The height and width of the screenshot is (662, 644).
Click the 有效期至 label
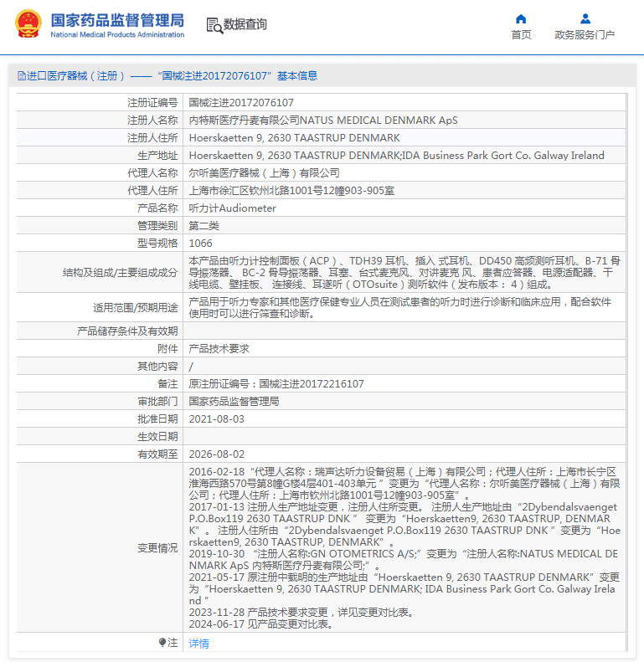(x=157, y=454)
